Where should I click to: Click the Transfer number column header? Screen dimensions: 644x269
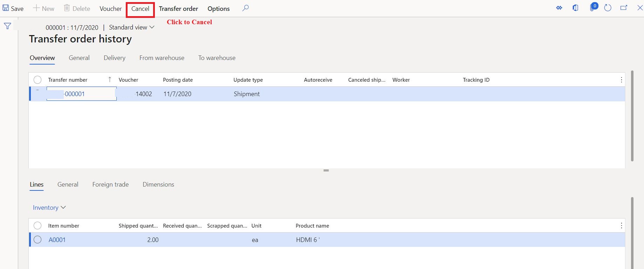click(x=68, y=80)
